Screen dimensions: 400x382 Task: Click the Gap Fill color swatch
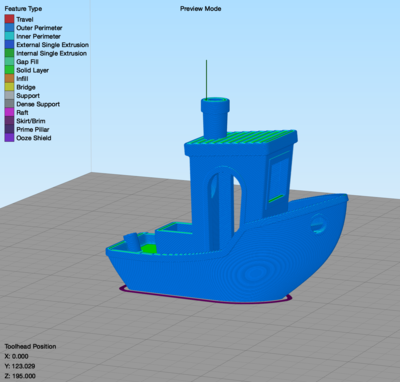(x=9, y=62)
